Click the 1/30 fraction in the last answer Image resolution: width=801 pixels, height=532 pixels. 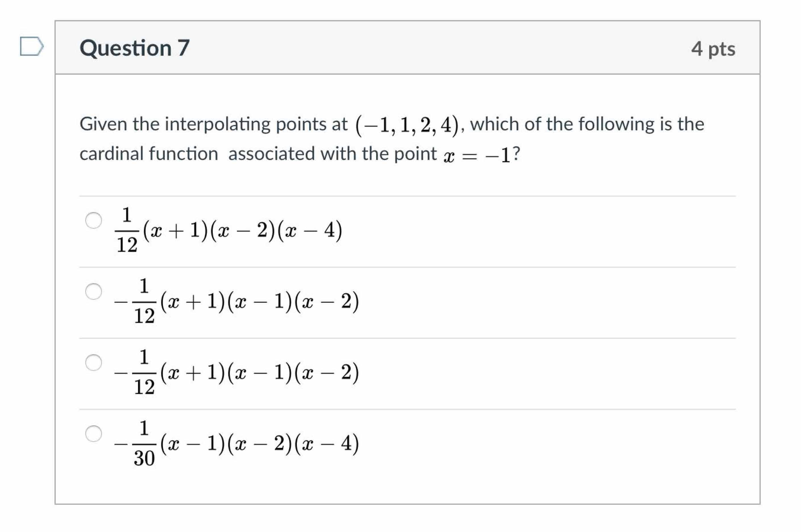[144, 444]
